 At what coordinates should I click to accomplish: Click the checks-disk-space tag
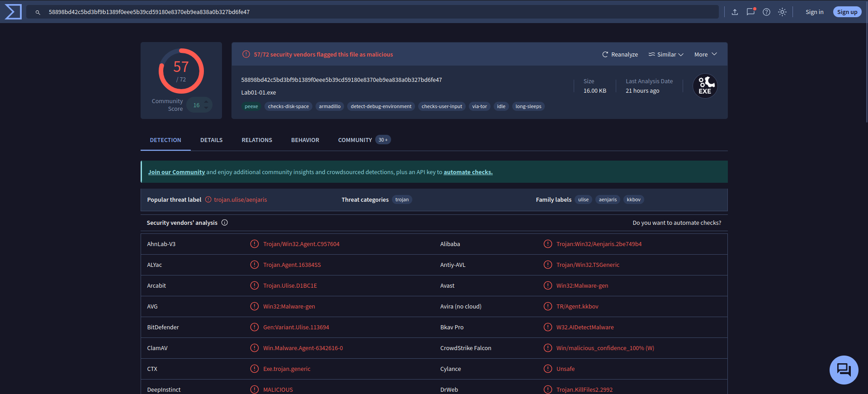point(288,107)
